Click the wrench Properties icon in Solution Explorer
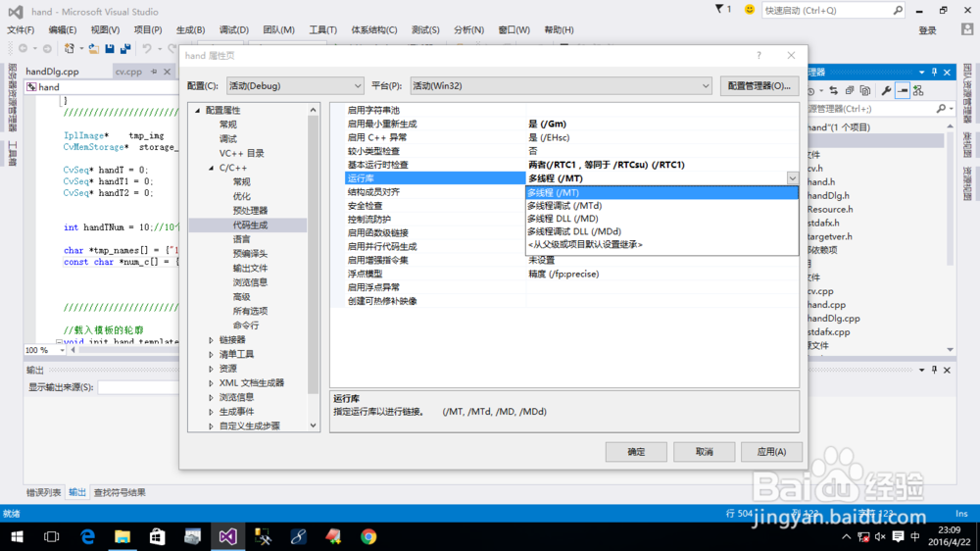 click(x=886, y=90)
